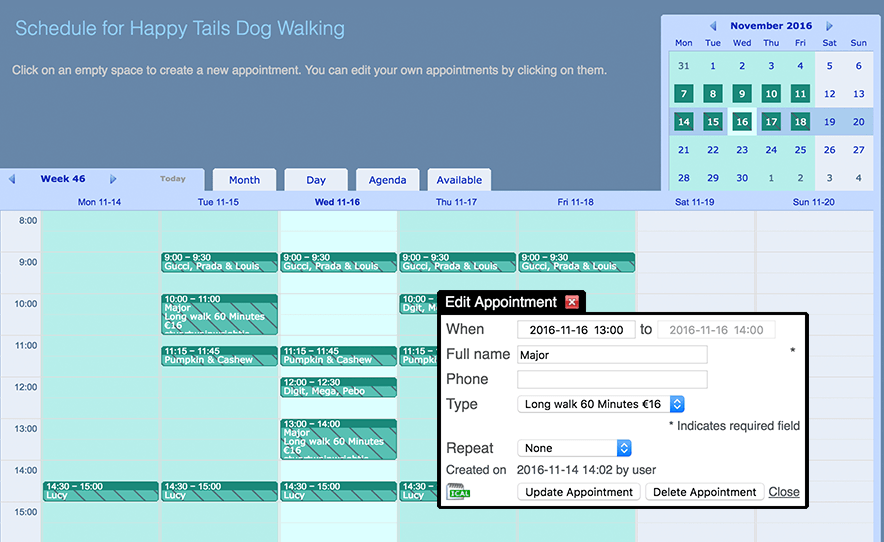Go to previous week arrow

(12, 179)
